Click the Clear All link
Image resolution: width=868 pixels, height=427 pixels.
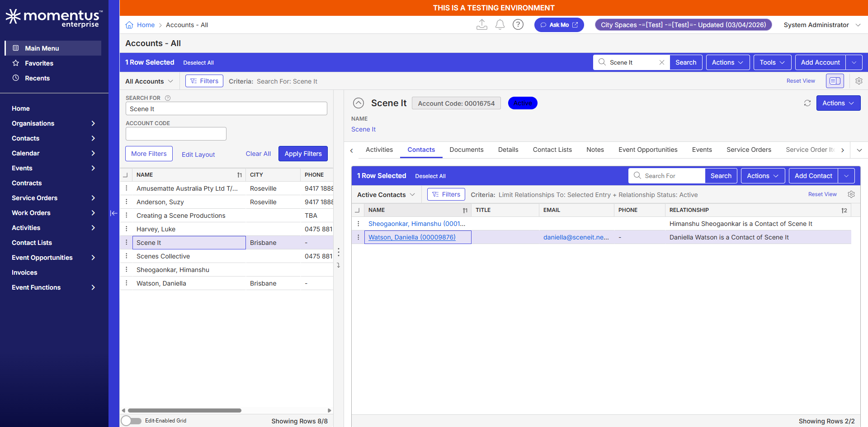(x=258, y=154)
